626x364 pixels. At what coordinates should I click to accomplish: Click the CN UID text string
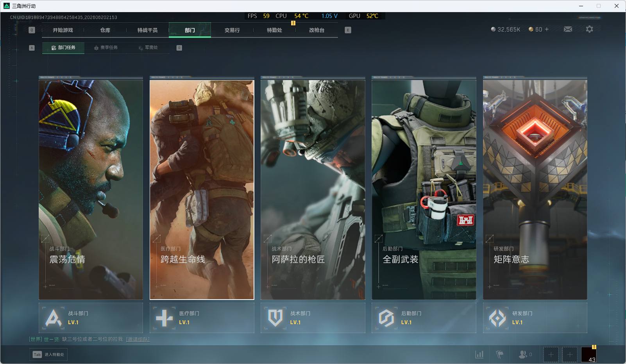(x=64, y=17)
